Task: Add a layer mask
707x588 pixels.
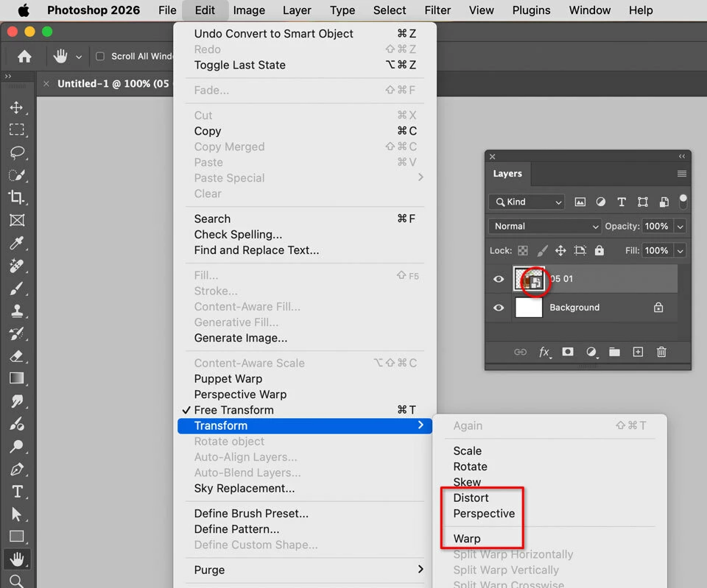Action: tap(568, 352)
